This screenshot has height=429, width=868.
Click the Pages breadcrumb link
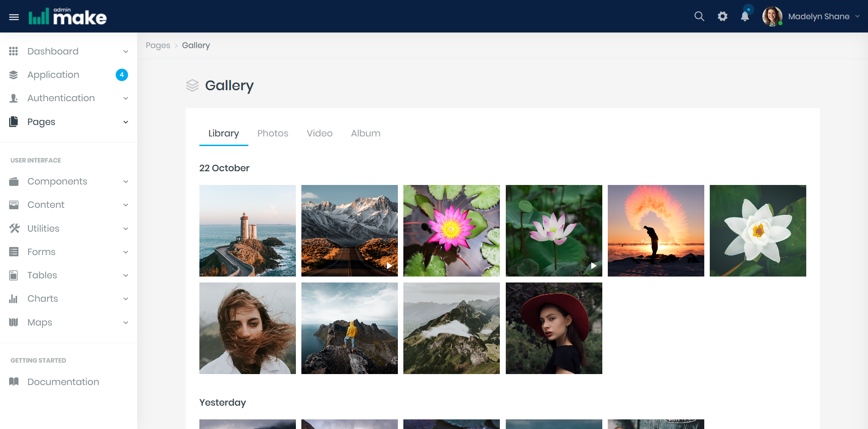click(158, 45)
